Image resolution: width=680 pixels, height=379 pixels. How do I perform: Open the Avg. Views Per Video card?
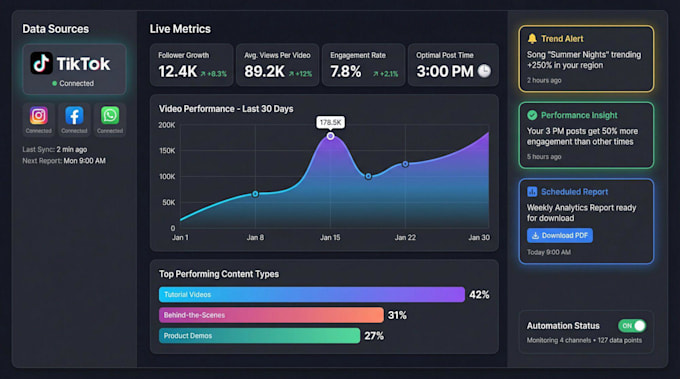[278, 65]
